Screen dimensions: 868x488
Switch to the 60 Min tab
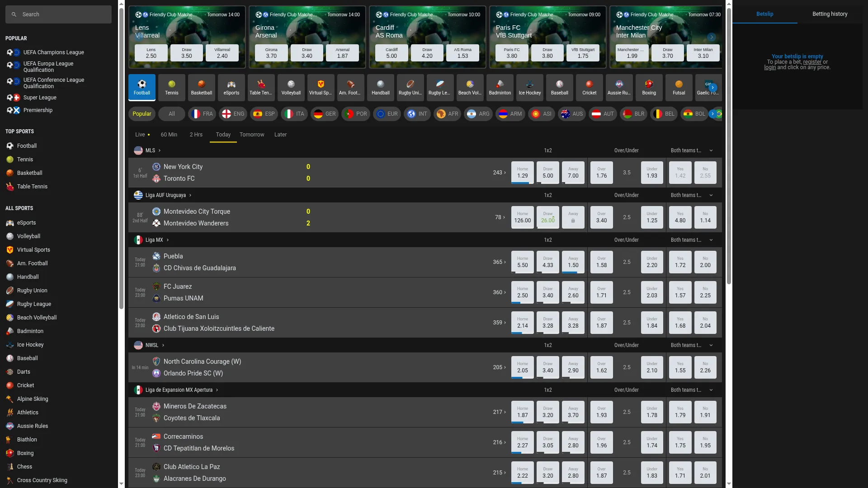point(169,135)
